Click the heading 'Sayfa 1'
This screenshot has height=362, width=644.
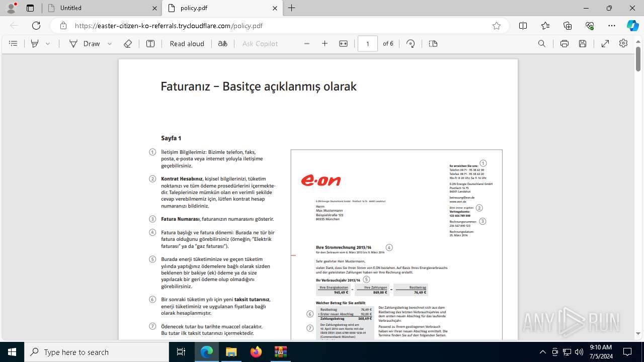pos(171,138)
